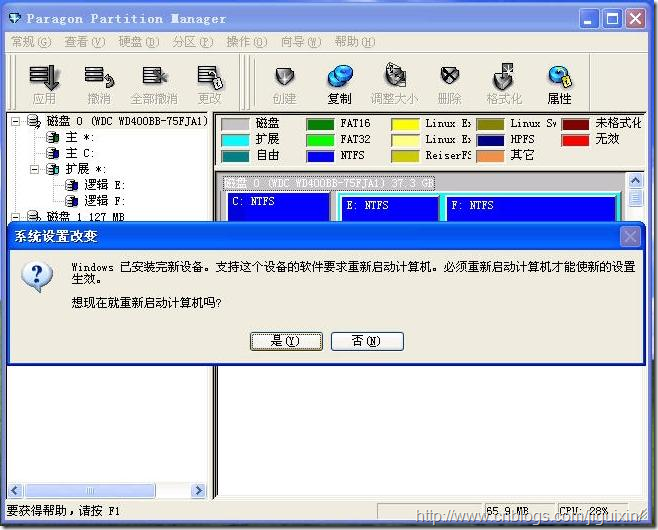Screen dimensions: 658x530
Task: Click the tree panel horizontal scrollbar thumb
Action: (x=90, y=490)
